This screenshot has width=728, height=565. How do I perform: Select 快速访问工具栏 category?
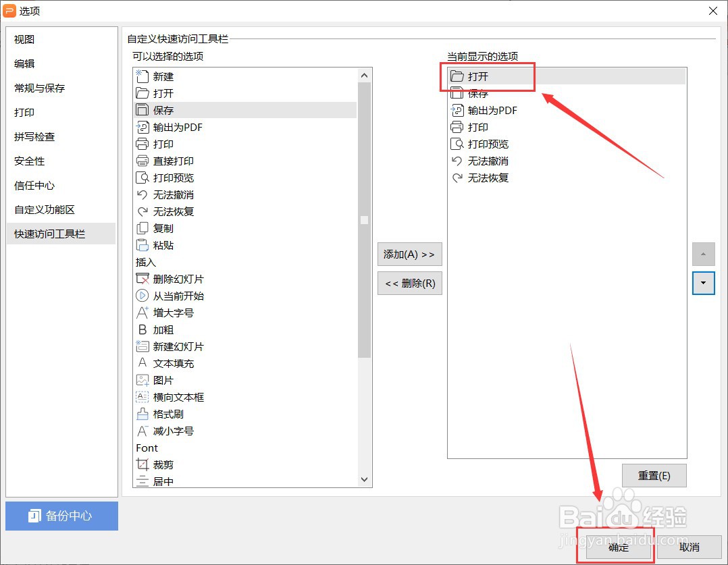click(x=61, y=234)
